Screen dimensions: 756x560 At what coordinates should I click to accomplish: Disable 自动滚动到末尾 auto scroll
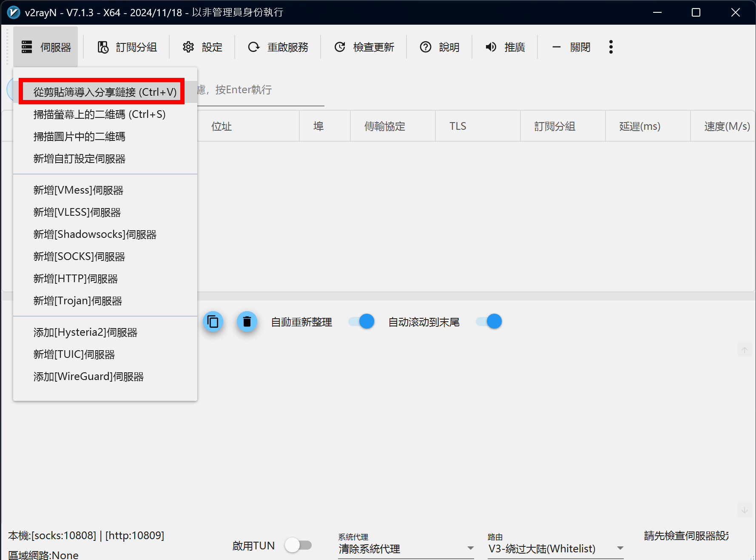(488, 321)
